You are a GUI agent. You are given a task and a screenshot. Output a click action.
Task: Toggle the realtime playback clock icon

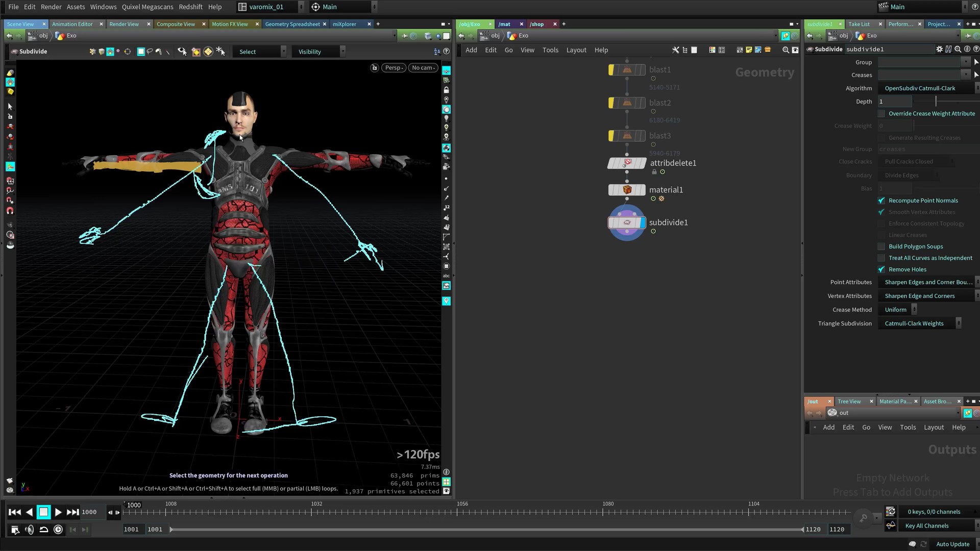58,530
